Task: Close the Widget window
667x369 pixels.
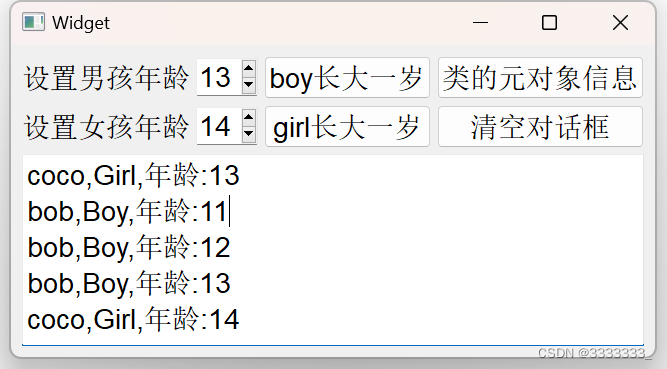Action: pos(620,23)
